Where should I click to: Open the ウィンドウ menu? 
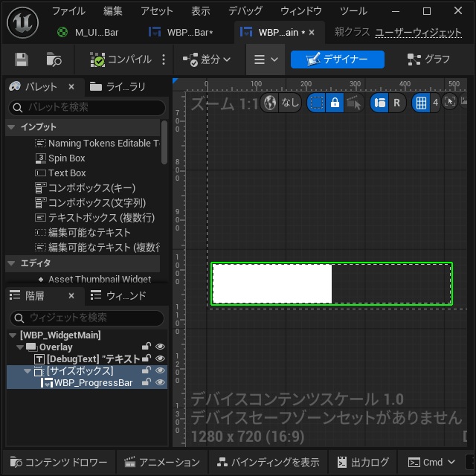(300, 11)
